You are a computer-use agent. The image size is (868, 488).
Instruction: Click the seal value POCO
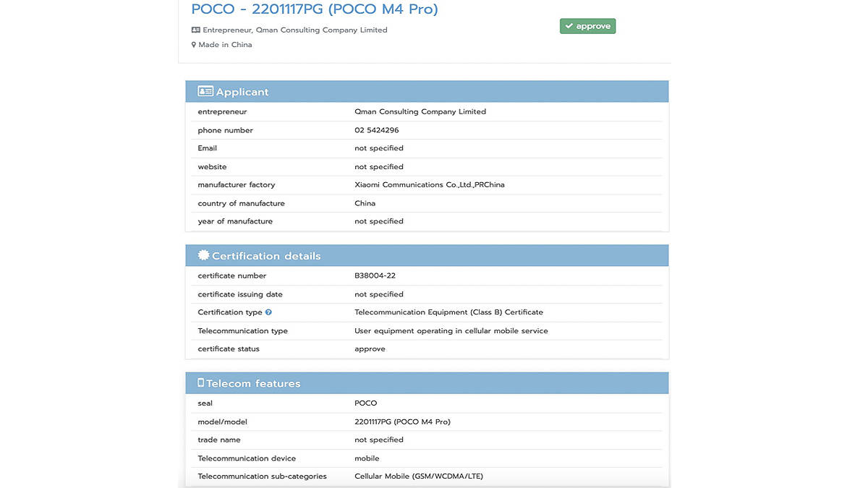(x=365, y=403)
